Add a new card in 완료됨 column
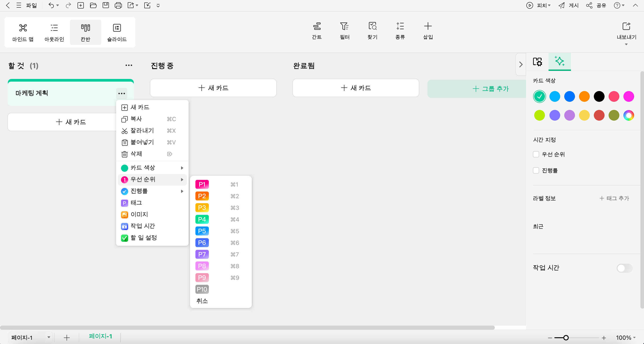 pyautogui.click(x=356, y=88)
